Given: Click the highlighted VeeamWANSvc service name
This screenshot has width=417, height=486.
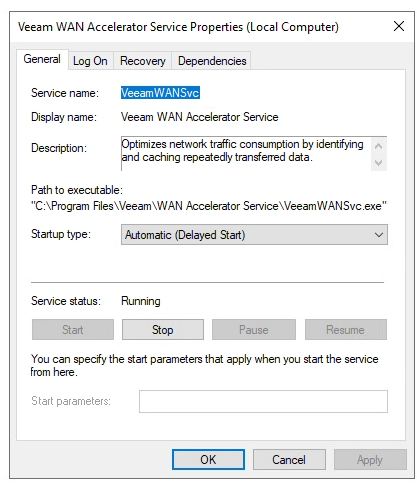Looking at the screenshot, I should (160, 93).
